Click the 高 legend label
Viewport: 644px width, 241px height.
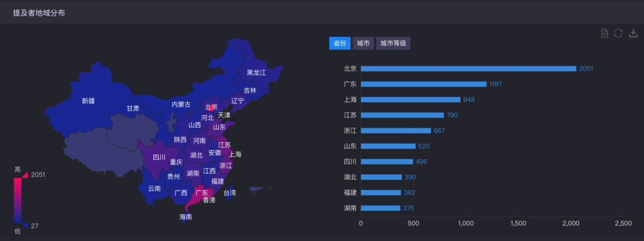18,168
